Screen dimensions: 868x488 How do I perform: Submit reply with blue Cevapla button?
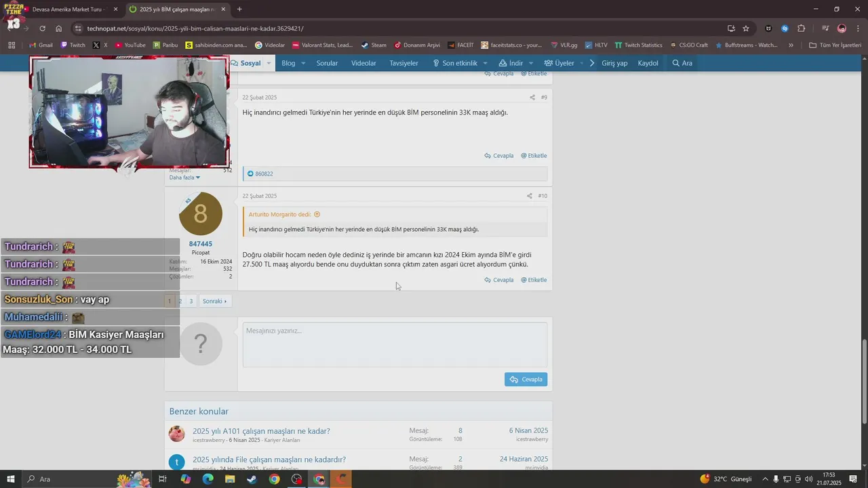coord(526,380)
